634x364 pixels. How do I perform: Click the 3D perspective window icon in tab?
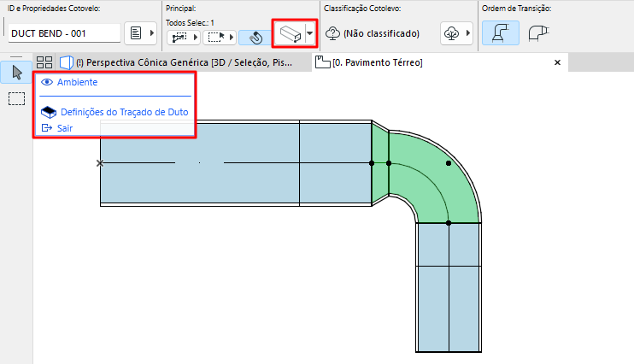67,62
